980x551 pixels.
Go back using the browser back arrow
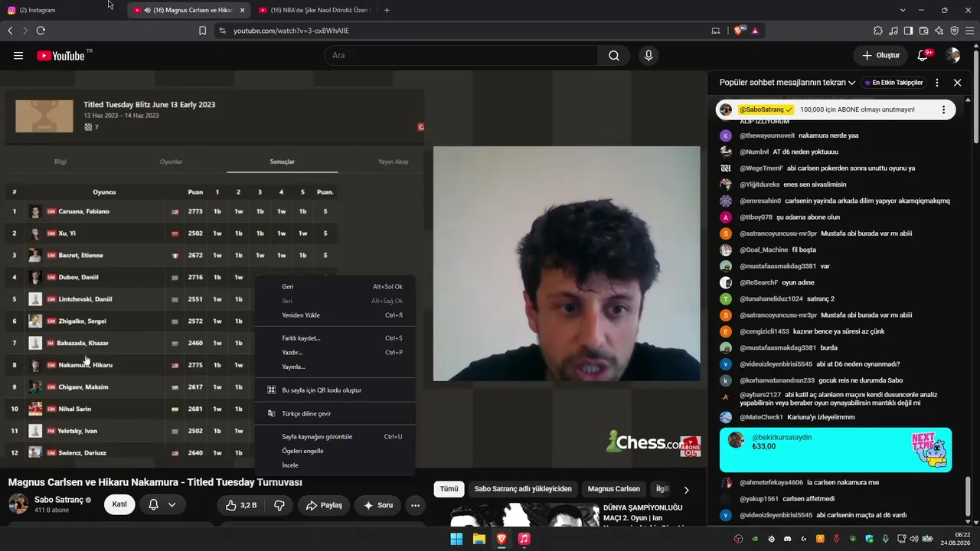(10, 31)
